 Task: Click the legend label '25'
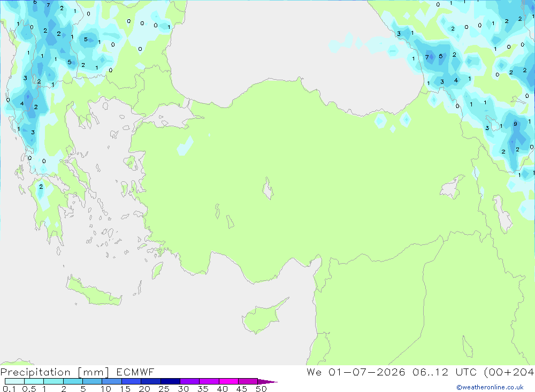164,389
